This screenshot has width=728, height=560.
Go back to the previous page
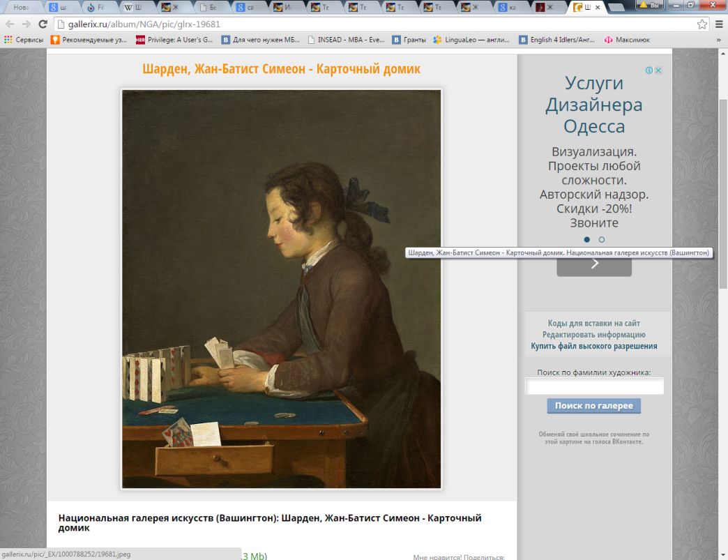tap(10, 24)
